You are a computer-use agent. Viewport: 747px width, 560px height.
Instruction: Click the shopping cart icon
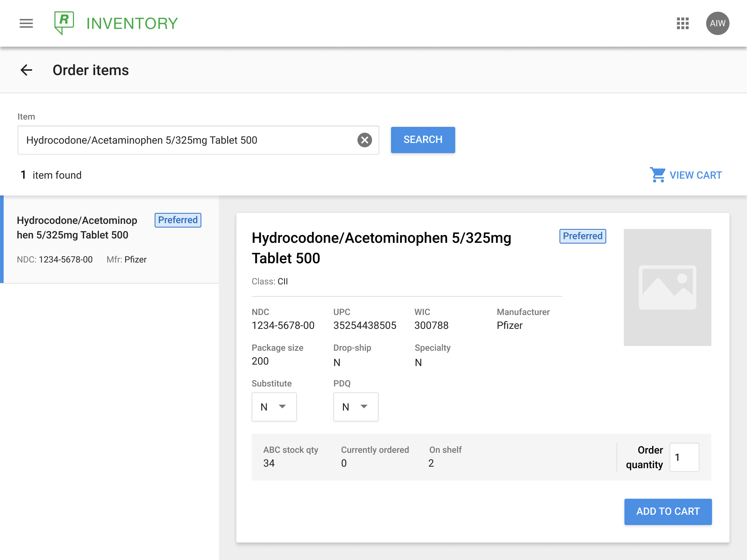tap(658, 175)
